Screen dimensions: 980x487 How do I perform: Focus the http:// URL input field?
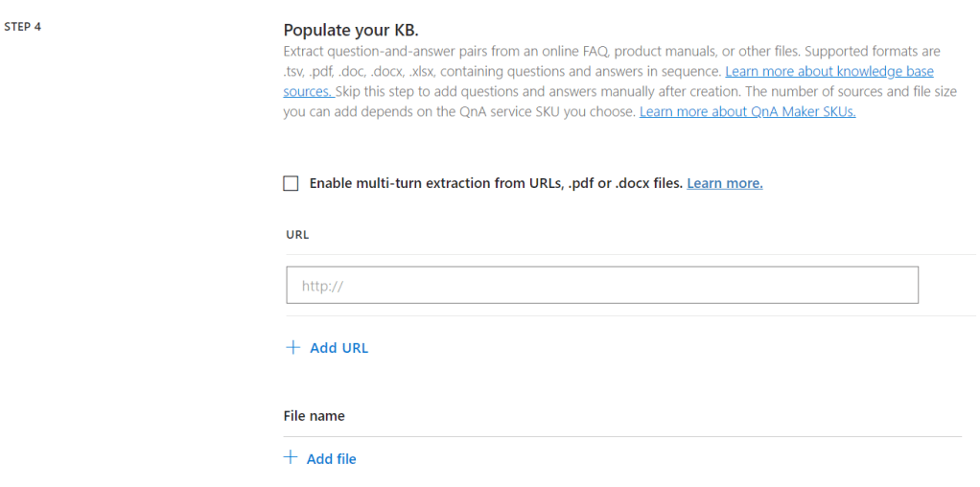(601, 286)
